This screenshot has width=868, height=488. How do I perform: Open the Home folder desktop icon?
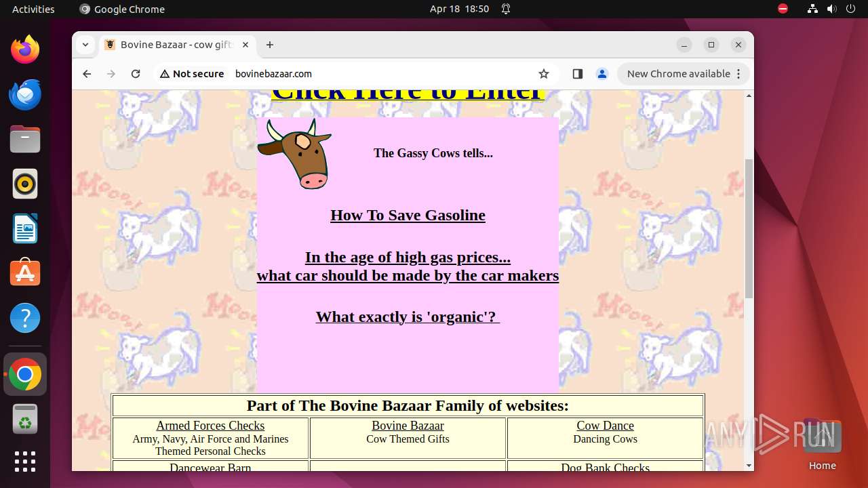(822, 444)
